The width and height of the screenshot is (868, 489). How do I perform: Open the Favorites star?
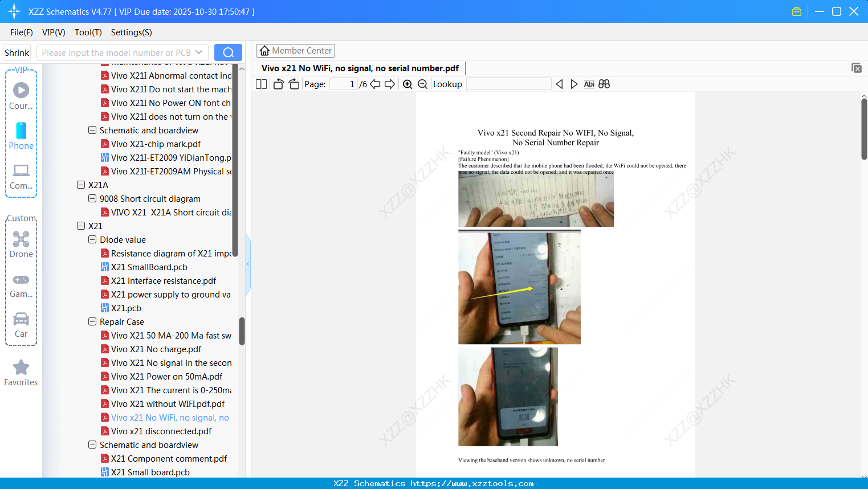[21, 373]
